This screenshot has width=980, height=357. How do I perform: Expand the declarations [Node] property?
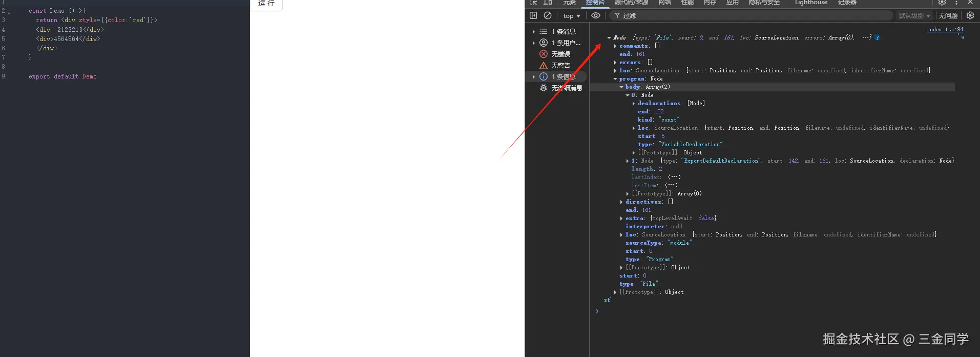pyautogui.click(x=634, y=103)
